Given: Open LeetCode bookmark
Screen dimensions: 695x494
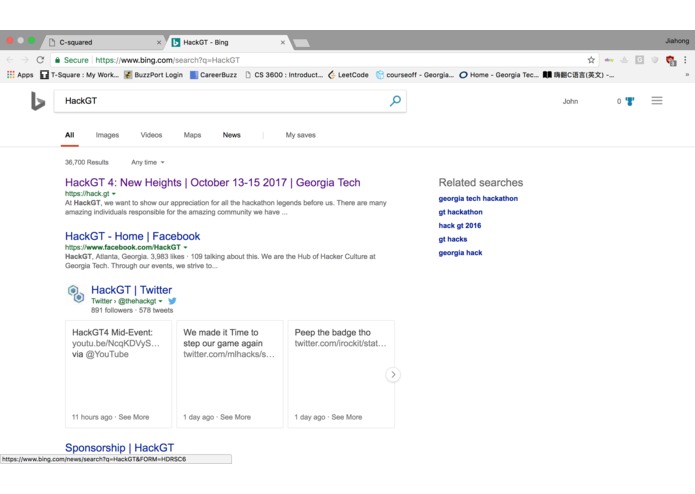Looking at the screenshot, I should 348,75.
